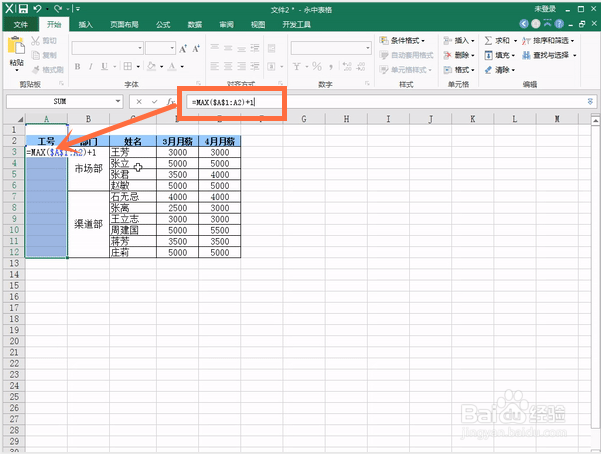
Task: Click the align left icon
Action: click(x=215, y=66)
